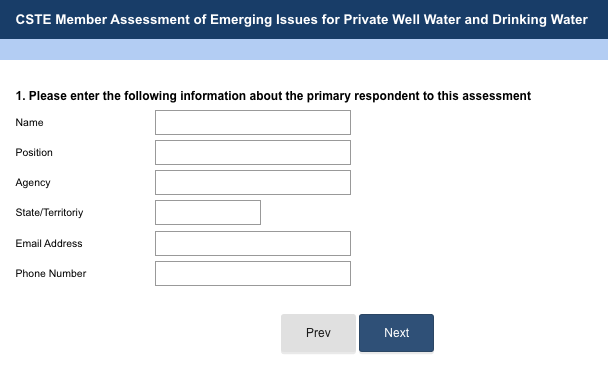The width and height of the screenshot is (608, 387).
Task: Click 'CSTE Member Assessment' in the header title
Action: (103, 19)
